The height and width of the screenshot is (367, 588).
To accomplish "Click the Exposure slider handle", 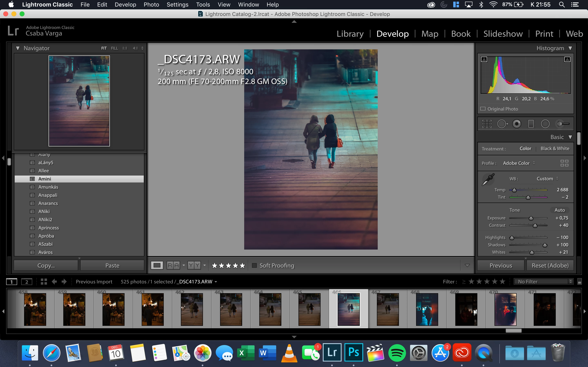I will tap(531, 218).
